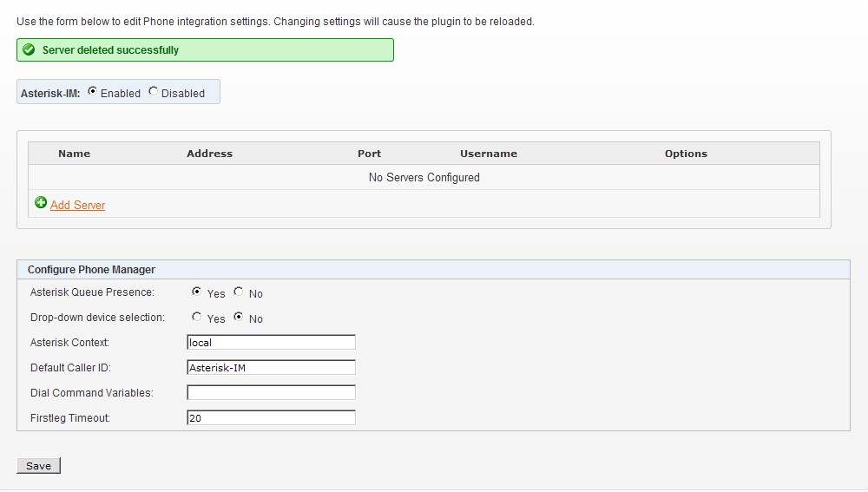Choose Yes for Drop-down device selection
Viewport: 868px width, 492px height.
coord(197,318)
